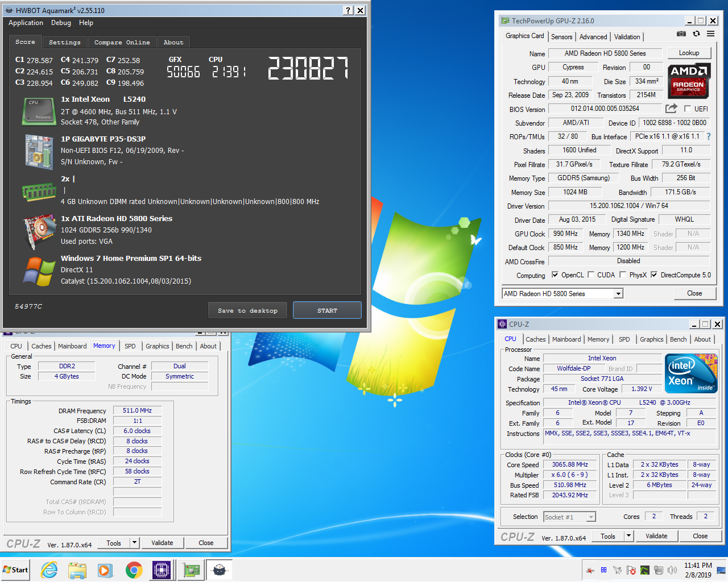Click the GPU-Z screenshot camera icon

pos(681,34)
